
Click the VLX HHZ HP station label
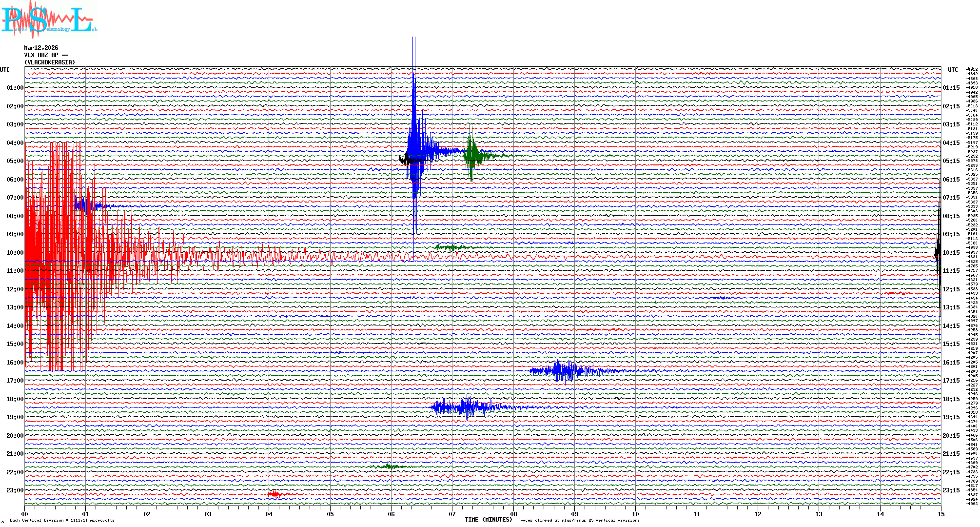[x=46, y=55]
